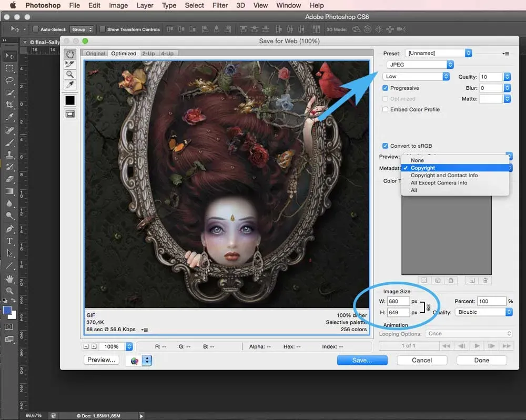The height and width of the screenshot is (420, 526).
Task: Click the Save... button
Action: click(x=362, y=360)
